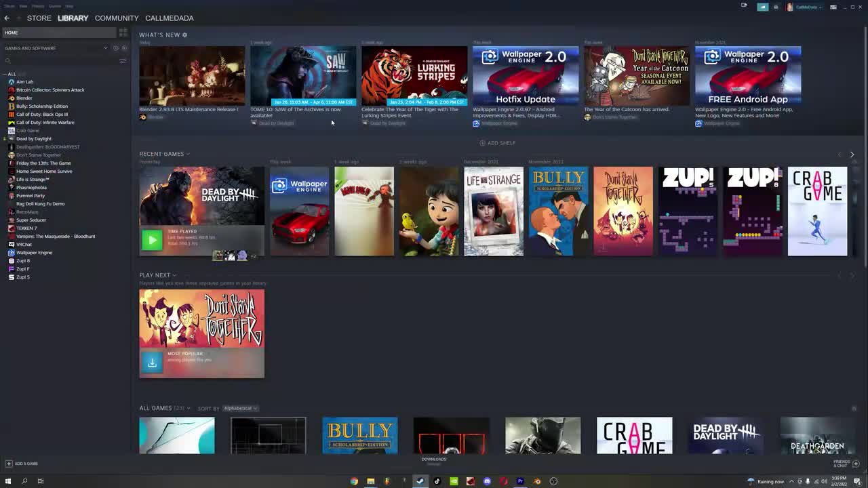Open the SORT BY Alphabetical dropdown

[240, 408]
